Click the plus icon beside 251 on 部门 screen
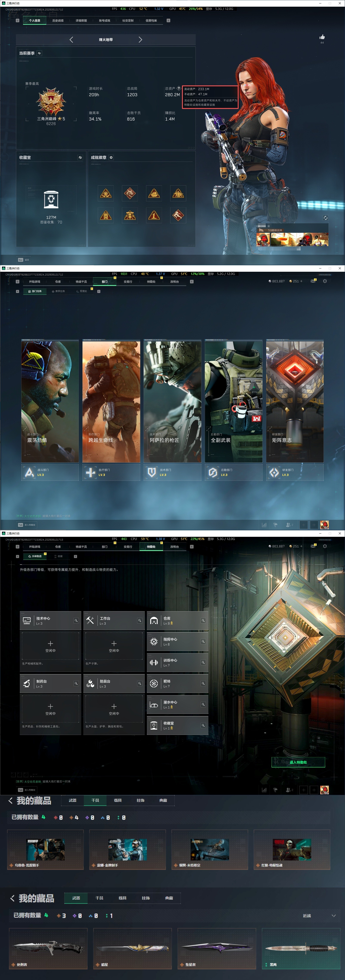345x980 pixels. coord(301,281)
